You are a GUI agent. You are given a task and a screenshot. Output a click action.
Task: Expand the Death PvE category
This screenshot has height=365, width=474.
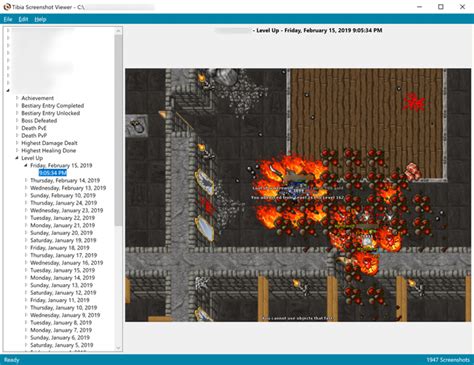click(x=17, y=128)
